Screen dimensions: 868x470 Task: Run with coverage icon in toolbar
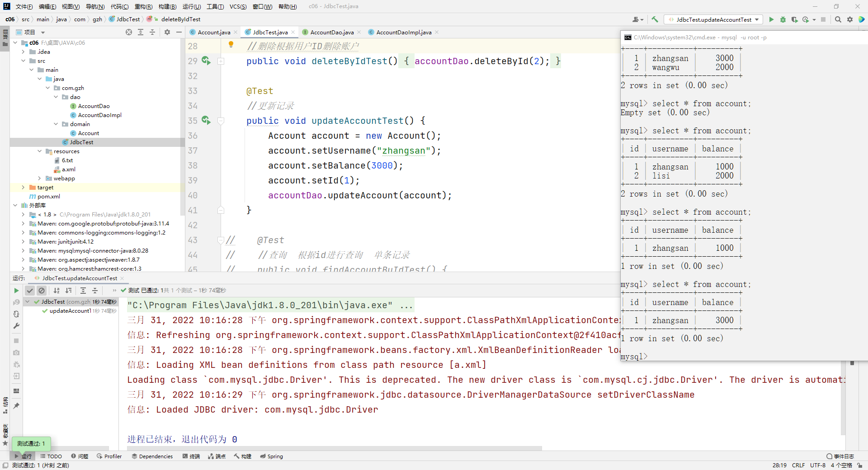tap(794, 19)
